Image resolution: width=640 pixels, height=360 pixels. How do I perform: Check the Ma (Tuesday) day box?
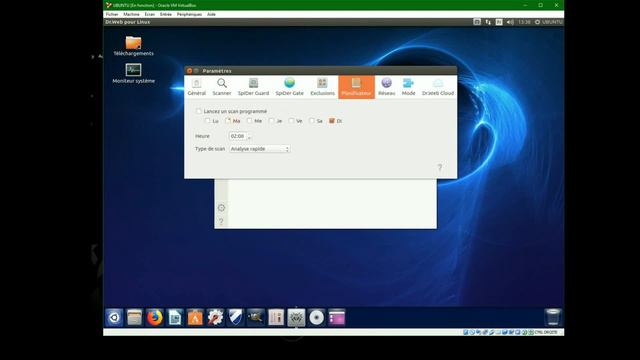pyautogui.click(x=228, y=121)
